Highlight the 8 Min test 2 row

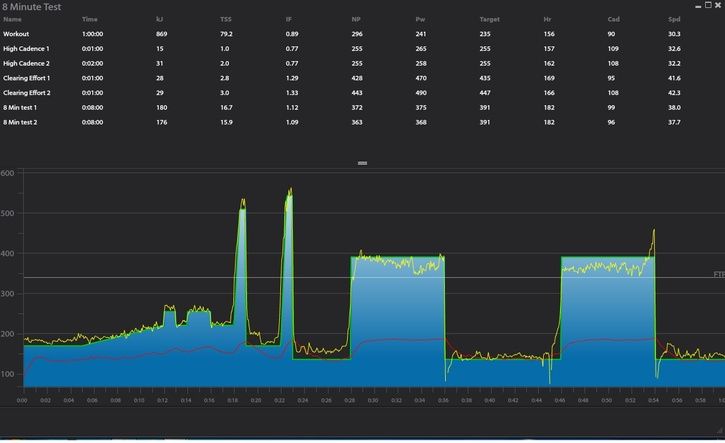[22, 122]
